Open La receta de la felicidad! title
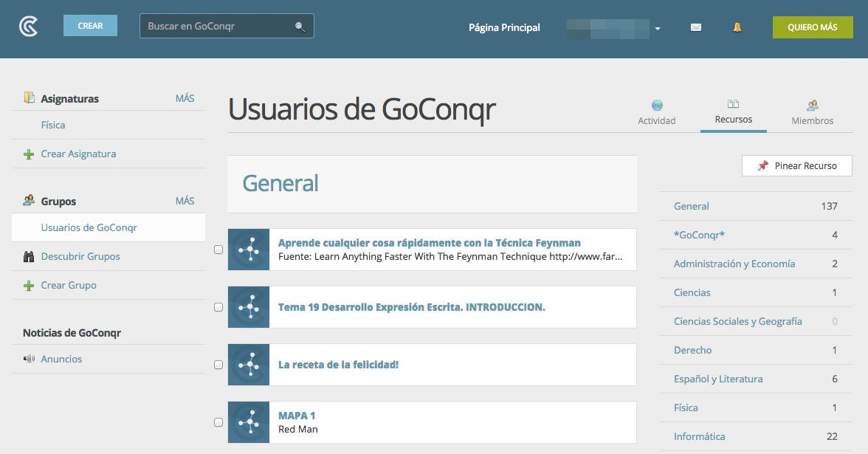Image resolution: width=868 pixels, height=454 pixels. (x=338, y=365)
